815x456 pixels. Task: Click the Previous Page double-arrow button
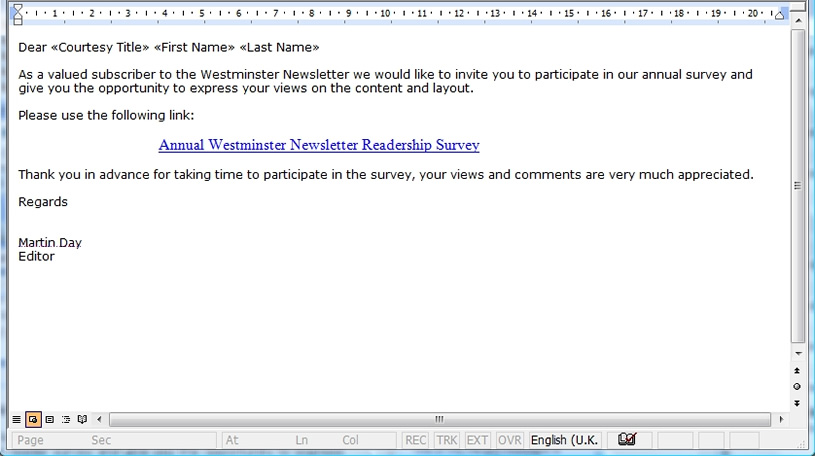(x=797, y=371)
